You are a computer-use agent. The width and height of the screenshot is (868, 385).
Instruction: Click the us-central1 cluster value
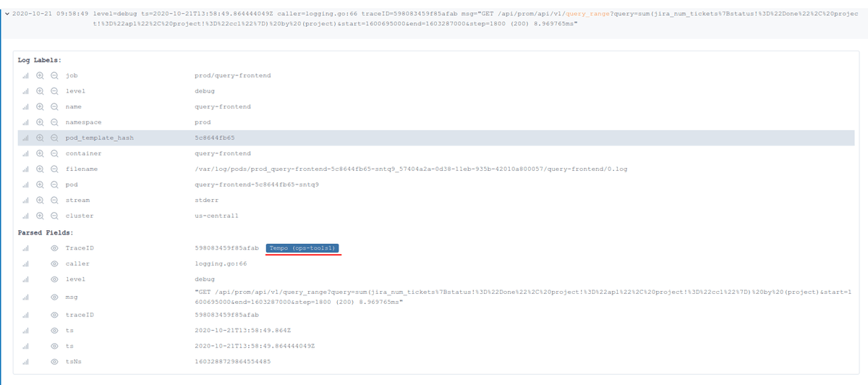(216, 216)
